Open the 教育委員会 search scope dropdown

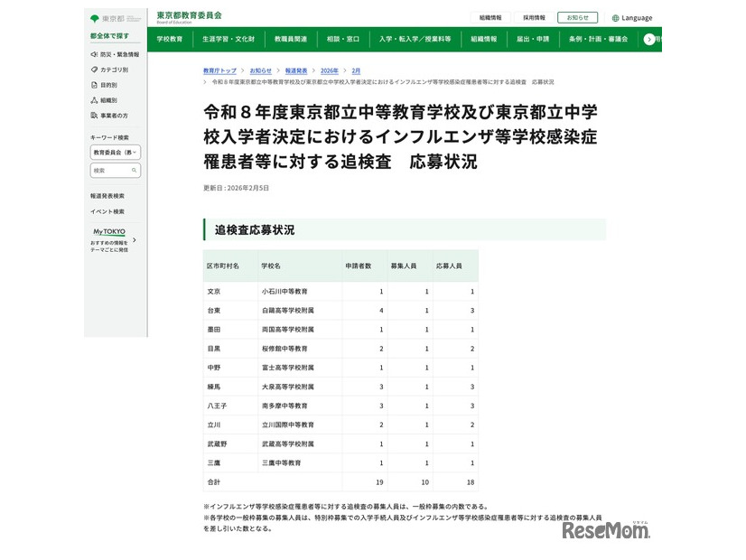115,154
